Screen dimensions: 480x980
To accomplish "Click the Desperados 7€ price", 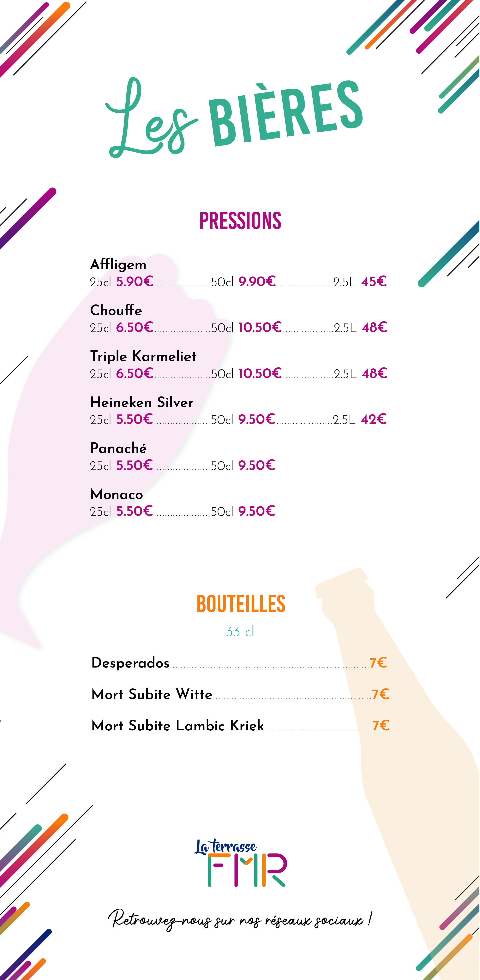I will 378,663.
